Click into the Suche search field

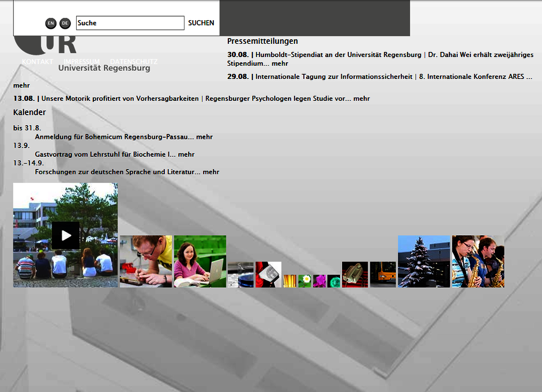coord(130,23)
